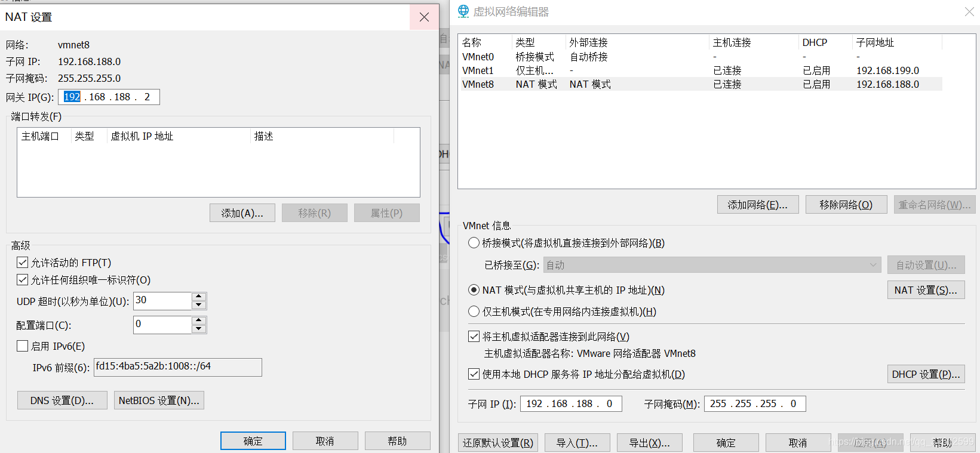Click subnet address 192.168.188.0 in VMnet8 row

(x=887, y=84)
